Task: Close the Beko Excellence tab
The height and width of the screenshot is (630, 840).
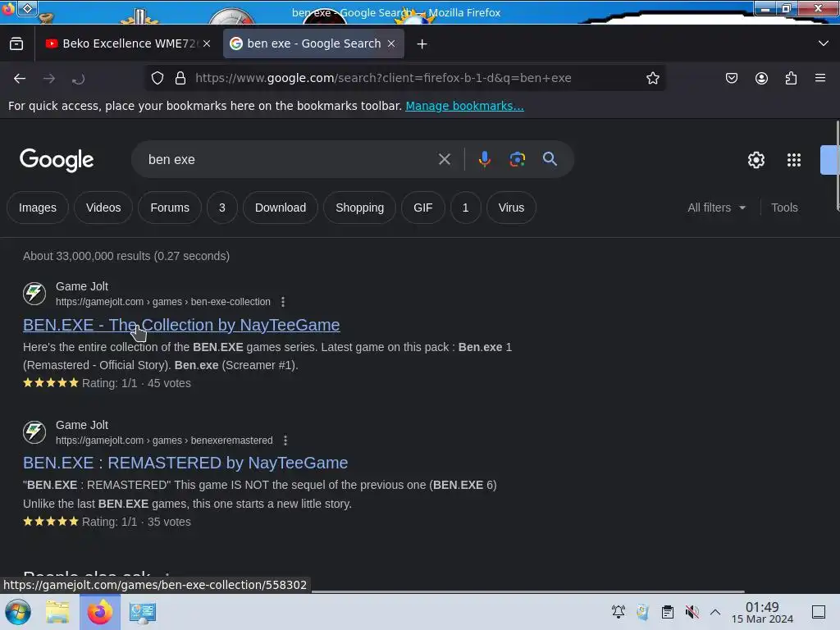Action: [x=207, y=44]
